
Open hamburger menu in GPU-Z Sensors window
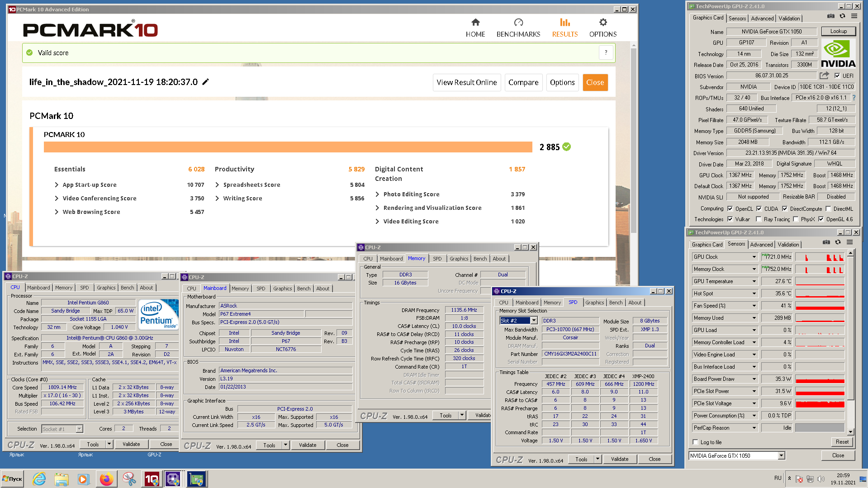[849, 242]
